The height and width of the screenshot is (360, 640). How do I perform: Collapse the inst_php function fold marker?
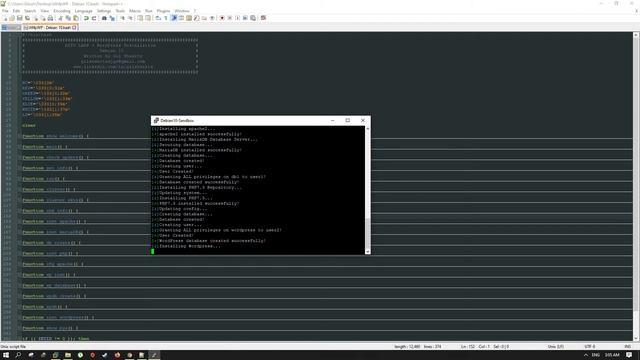[x=20, y=253]
